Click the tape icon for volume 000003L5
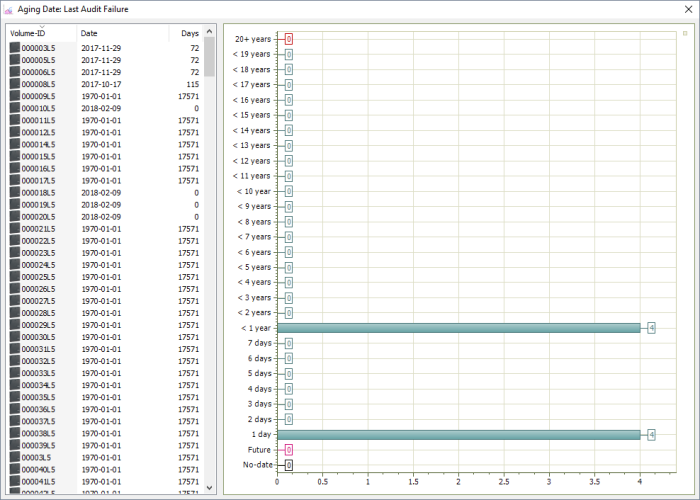This screenshot has height=500, width=700. [x=14, y=48]
